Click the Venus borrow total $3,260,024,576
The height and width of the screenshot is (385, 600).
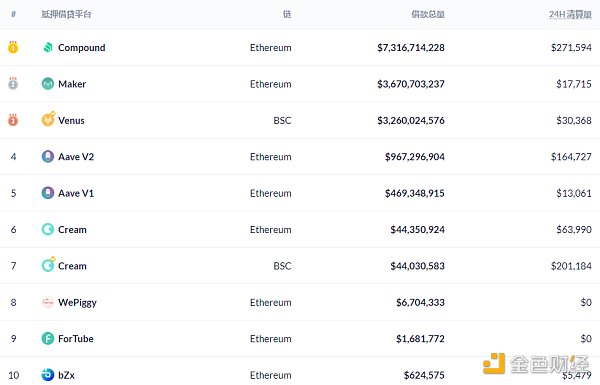coord(411,121)
